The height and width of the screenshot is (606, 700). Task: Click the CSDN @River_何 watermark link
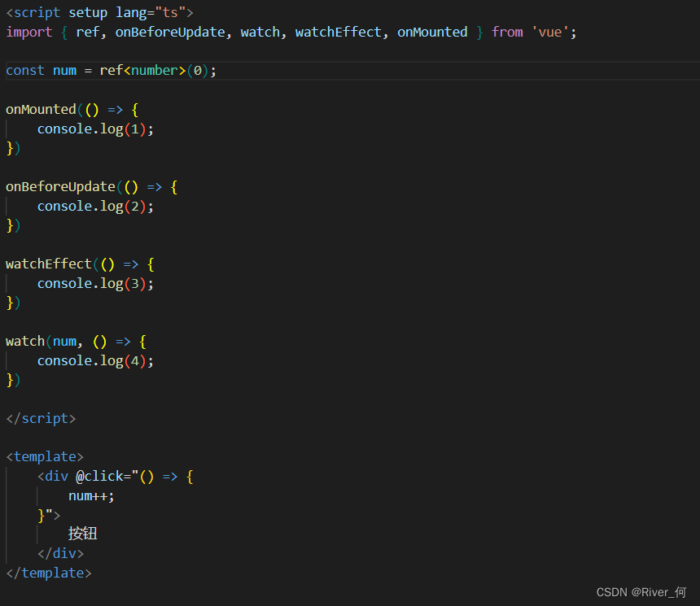tap(641, 592)
